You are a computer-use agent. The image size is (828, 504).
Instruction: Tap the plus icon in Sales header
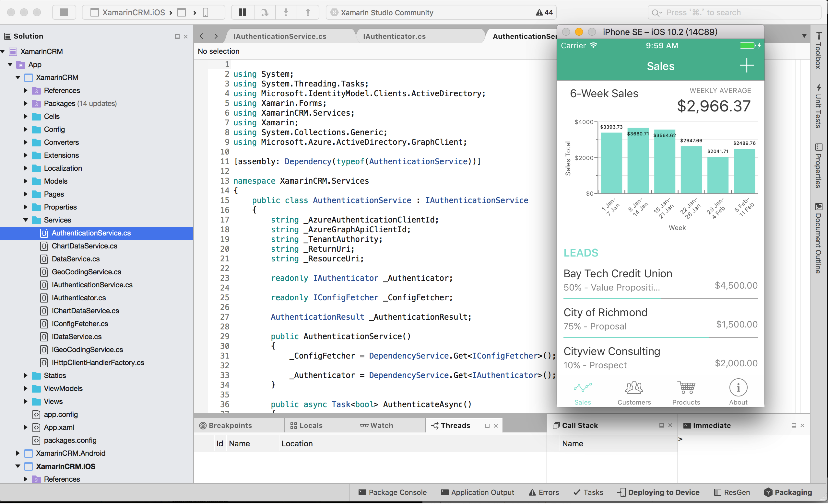coord(746,65)
